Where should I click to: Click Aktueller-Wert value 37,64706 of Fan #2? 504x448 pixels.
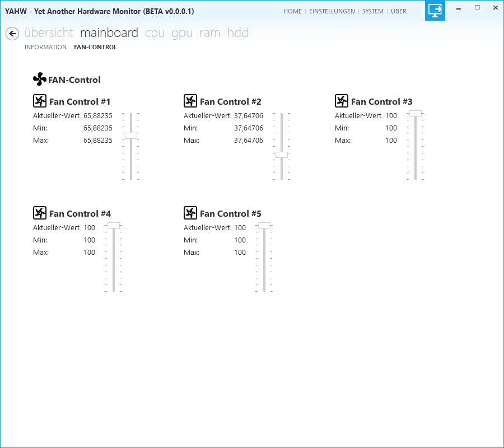249,116
